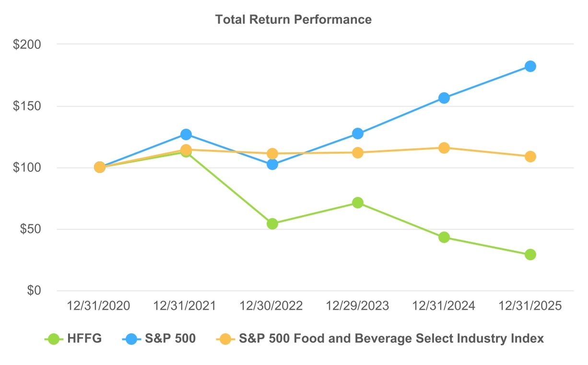
Task: Click the Total Return Performance chart title
Action: (294, 20)
